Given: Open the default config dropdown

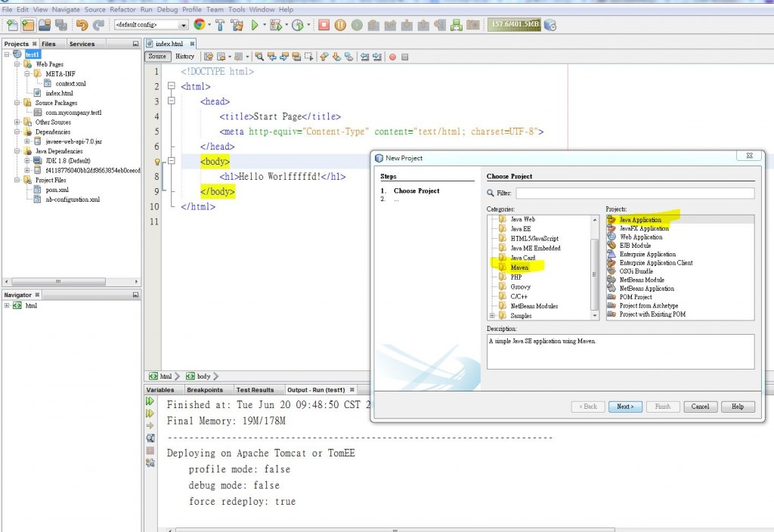Looking at the screenshot, I should click(150, 25).
